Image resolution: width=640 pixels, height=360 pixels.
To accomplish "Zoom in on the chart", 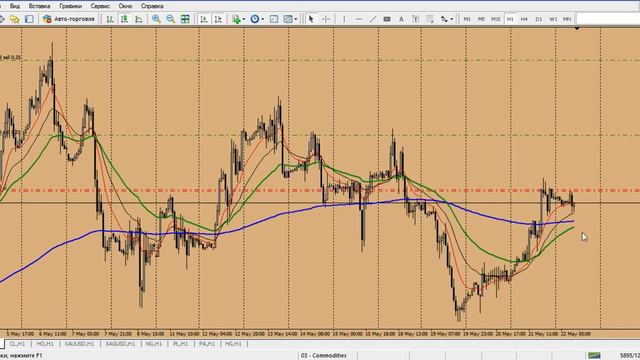I will tap(156, 19).
